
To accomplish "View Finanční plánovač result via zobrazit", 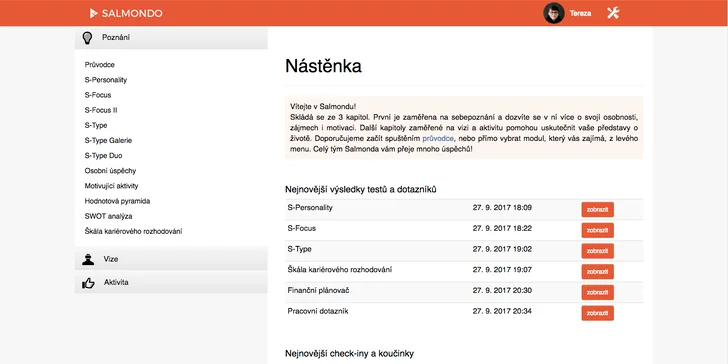I will click(598, 292).
